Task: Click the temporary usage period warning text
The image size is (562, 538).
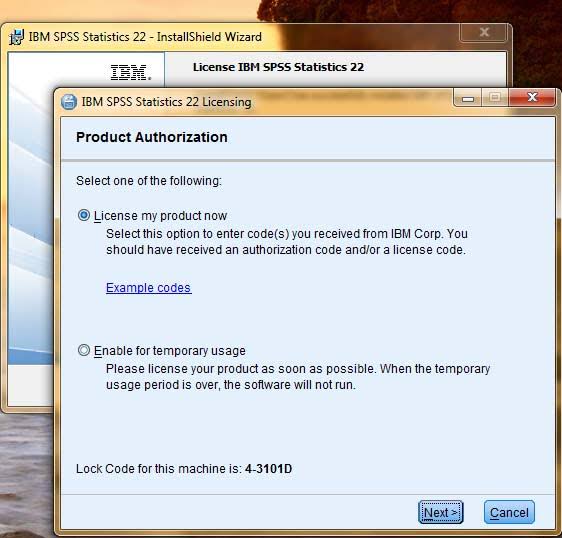Action: point(298,377)
